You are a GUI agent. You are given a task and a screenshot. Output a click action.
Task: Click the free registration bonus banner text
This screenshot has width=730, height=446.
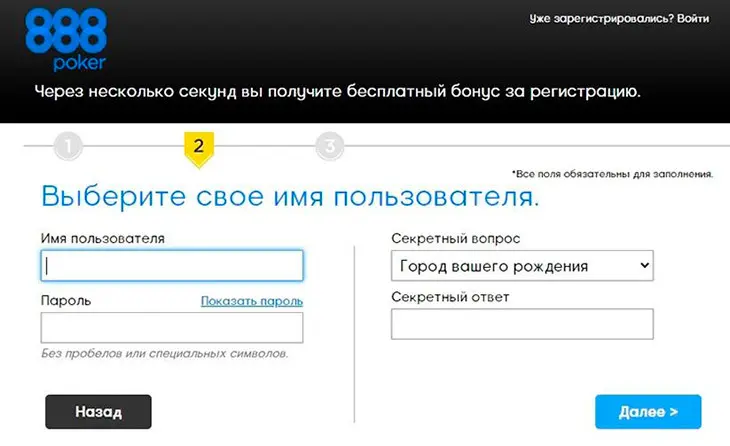336,92
